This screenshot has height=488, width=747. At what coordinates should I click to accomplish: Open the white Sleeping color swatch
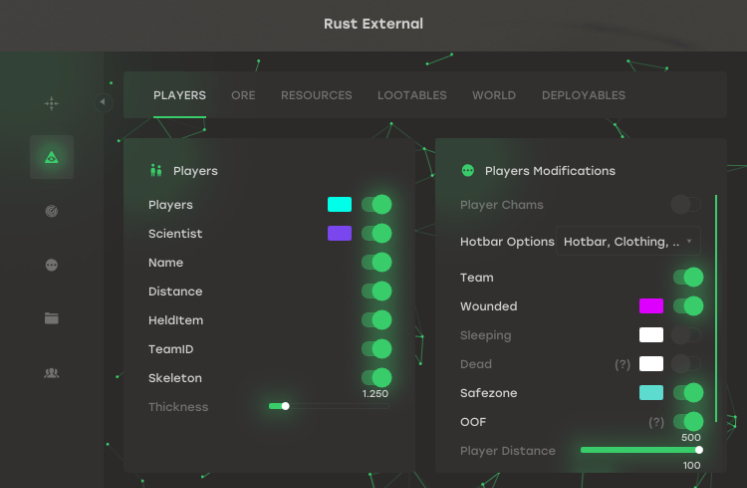651,335
